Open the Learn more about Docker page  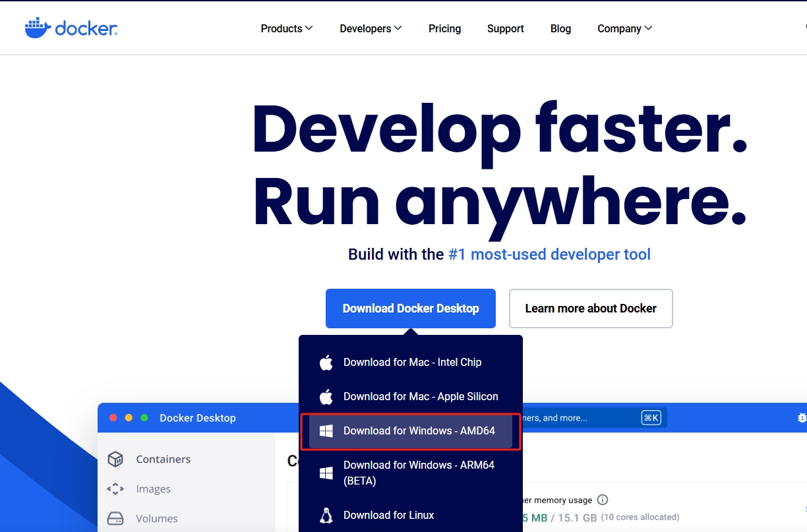tap(590, 308)
